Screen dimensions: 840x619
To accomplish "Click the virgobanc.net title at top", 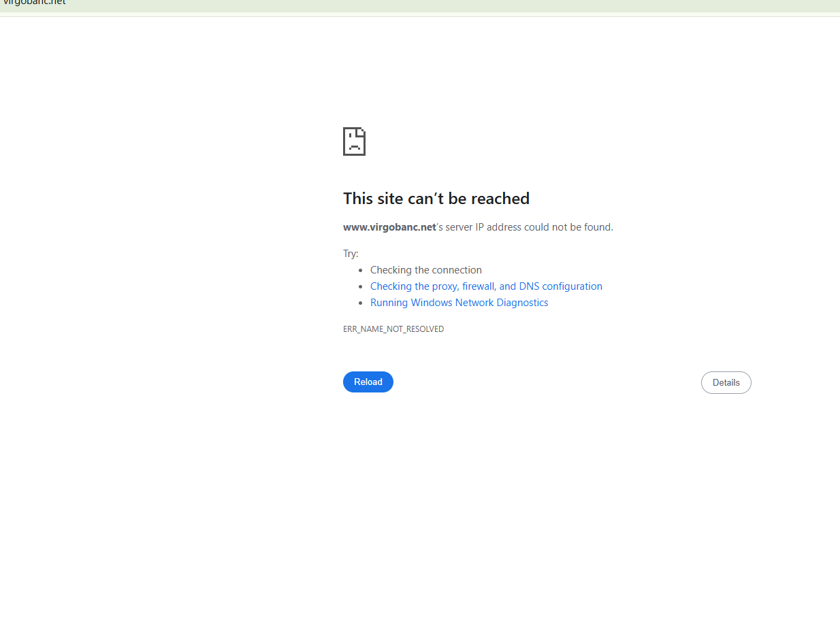I will [33, 3].
